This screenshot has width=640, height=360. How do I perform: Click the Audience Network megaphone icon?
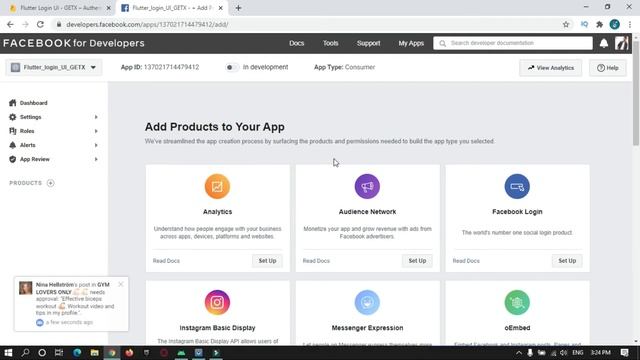click(367, 187)
